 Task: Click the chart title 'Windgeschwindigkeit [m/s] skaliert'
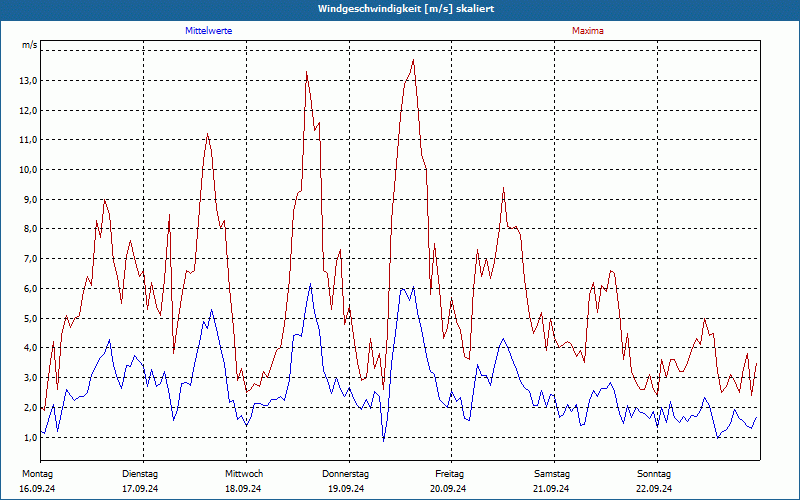click(x=406, y=9)
